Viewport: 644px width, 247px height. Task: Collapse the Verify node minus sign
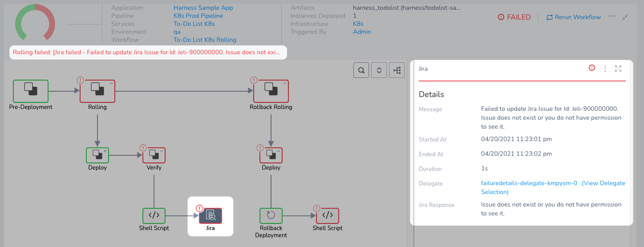click(x=162, y=151)
